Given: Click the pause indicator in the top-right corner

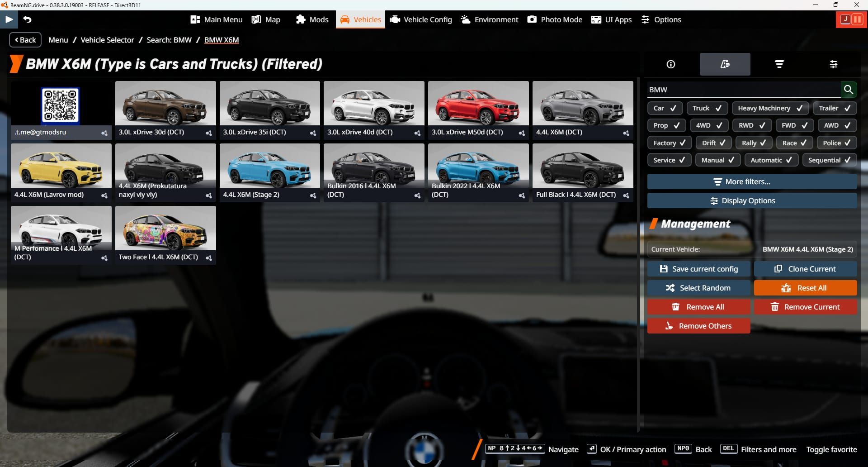Looking at the screenshot, I should 858,19.
